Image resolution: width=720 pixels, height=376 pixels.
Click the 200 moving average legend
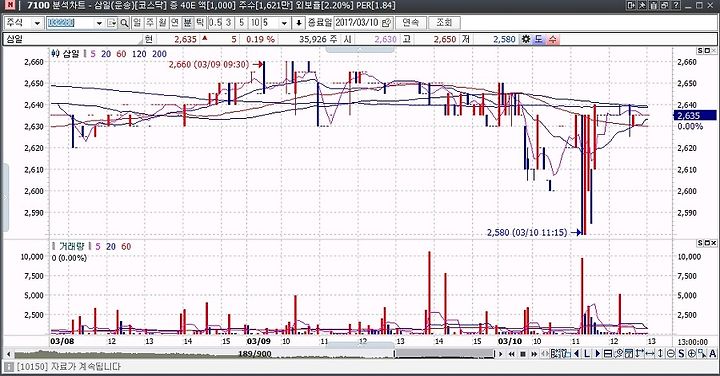coord(159,54)
